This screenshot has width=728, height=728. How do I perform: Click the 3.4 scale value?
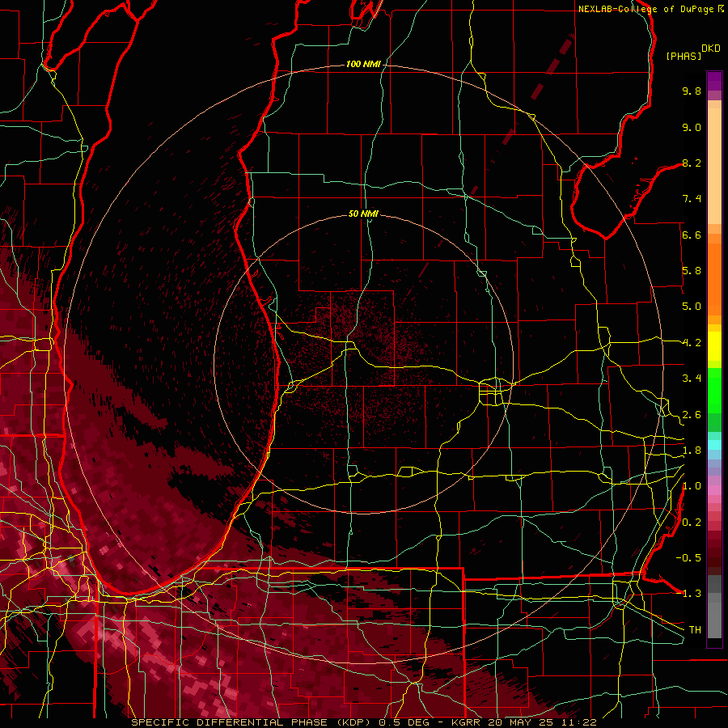[692, 379]
